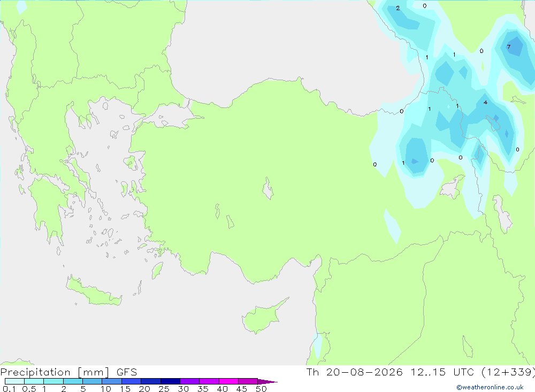Image resolution: width=535 pixels, height=392 pixels.
Task: Click the above-50 mm legend arrow tip
Action: click(267, 381)
